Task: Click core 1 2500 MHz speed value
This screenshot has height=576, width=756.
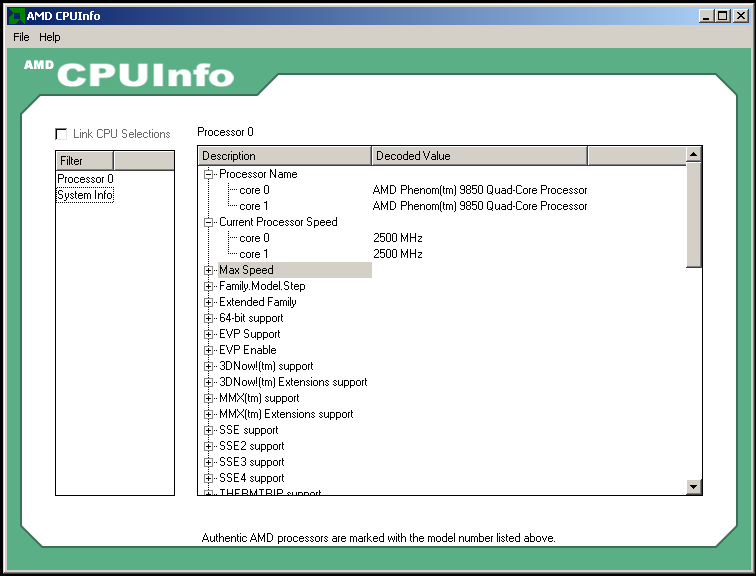Action: 398,254
